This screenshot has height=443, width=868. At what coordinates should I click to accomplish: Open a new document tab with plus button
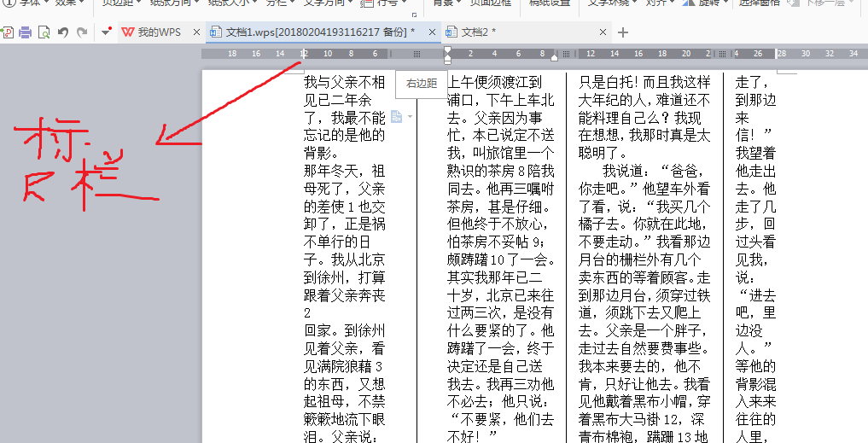pos(623,32)
